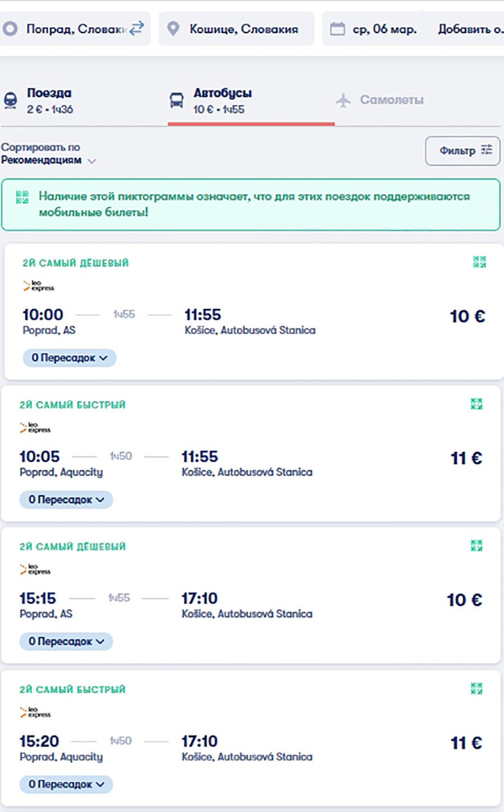Viewport: 504px width, 812px height.
Task: Click "Добавить о." return date button
Action: tap(470, 29)
